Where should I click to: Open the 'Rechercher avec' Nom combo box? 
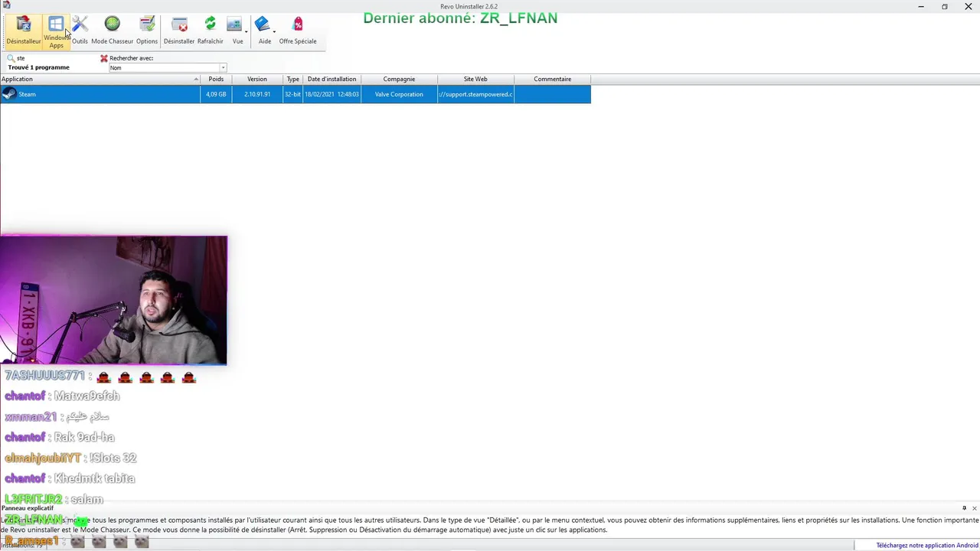coord(168,67)
